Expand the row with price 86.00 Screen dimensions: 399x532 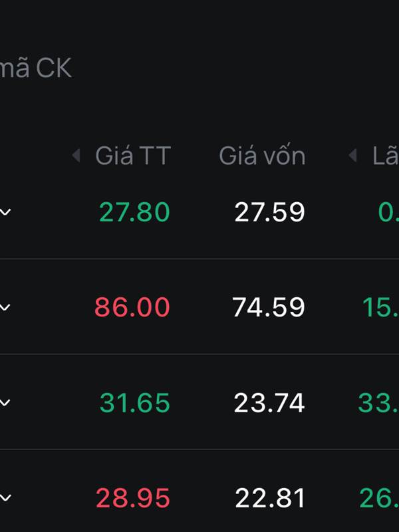5,307
